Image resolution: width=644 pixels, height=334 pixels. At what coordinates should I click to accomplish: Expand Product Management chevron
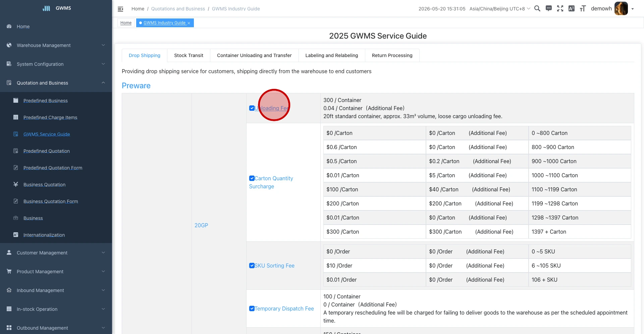(x=103, y=271)
